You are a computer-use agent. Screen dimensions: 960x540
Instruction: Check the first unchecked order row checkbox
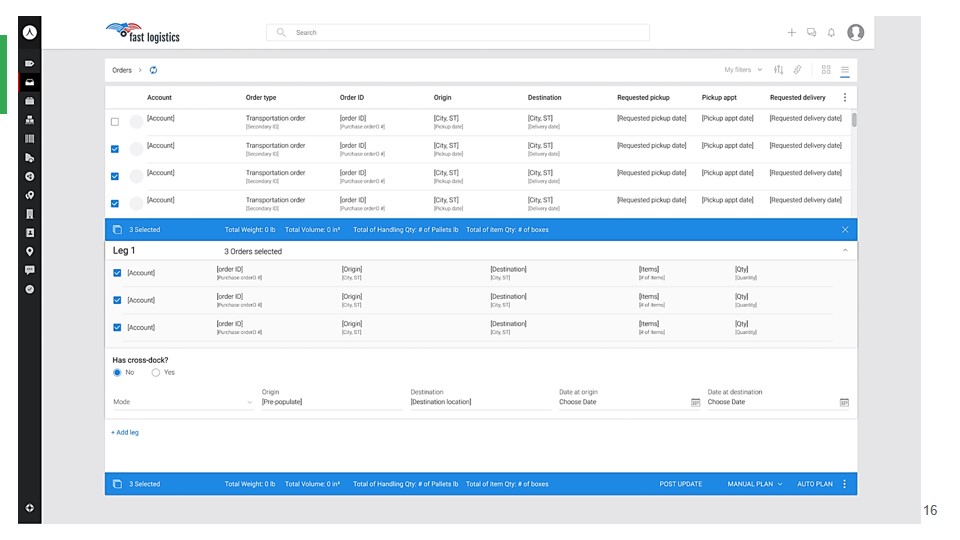coord(115,122)
